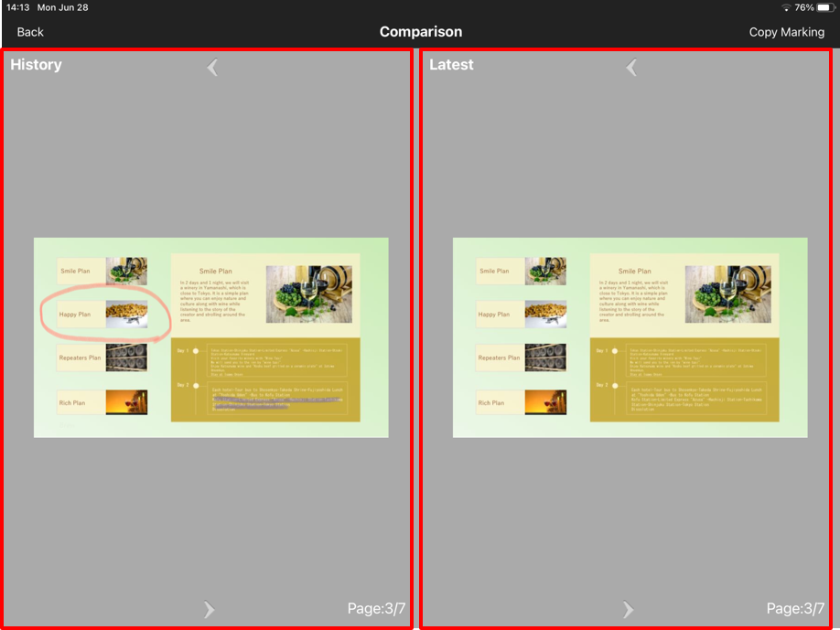The width and height of the screenshot is (840, 630).
Task: Tap the Wi-Fi icon in status bar
Action: [785, 7]
